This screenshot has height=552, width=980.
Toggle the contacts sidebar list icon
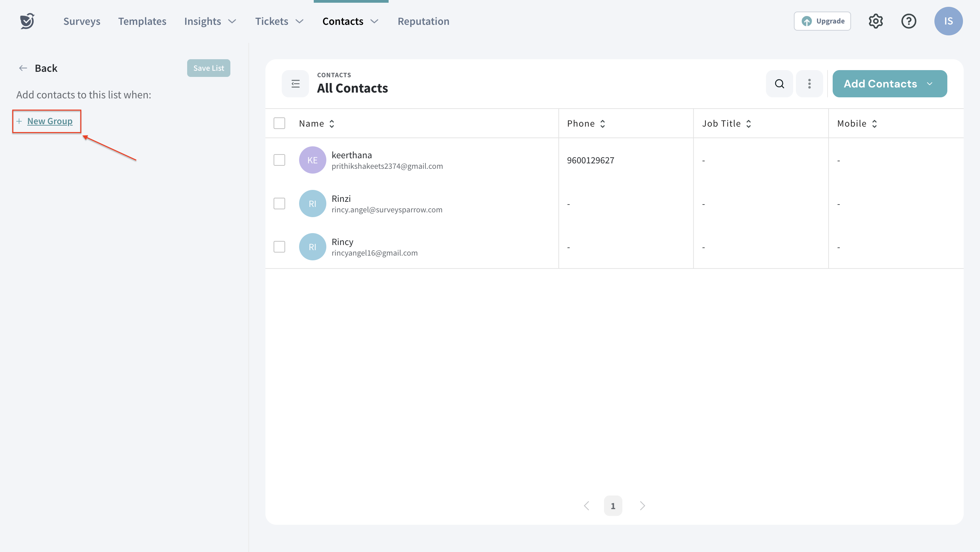[295, 84]
